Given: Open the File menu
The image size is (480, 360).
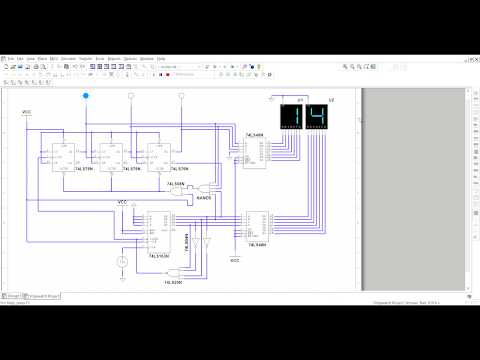Looking at the screenshot, I should coord(11,59).
